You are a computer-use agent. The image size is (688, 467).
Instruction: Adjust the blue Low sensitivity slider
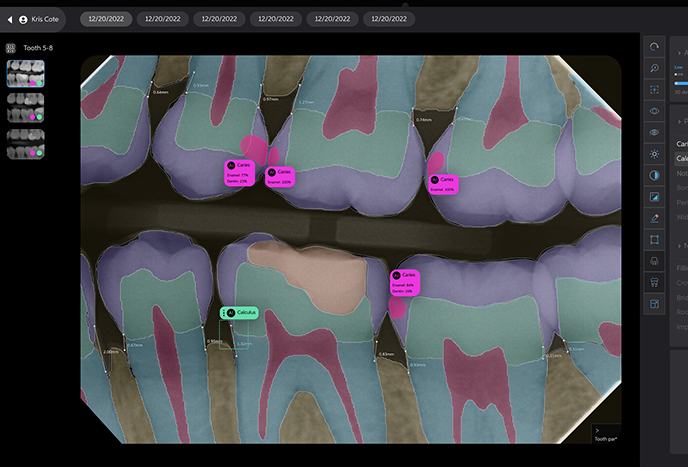pyautogui.click(x=681, y=83)
